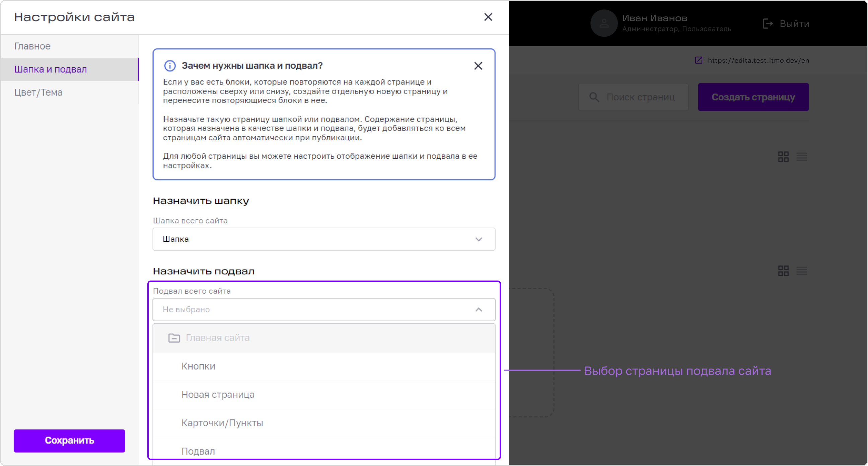Dismiss the header and footer info box

478,66
